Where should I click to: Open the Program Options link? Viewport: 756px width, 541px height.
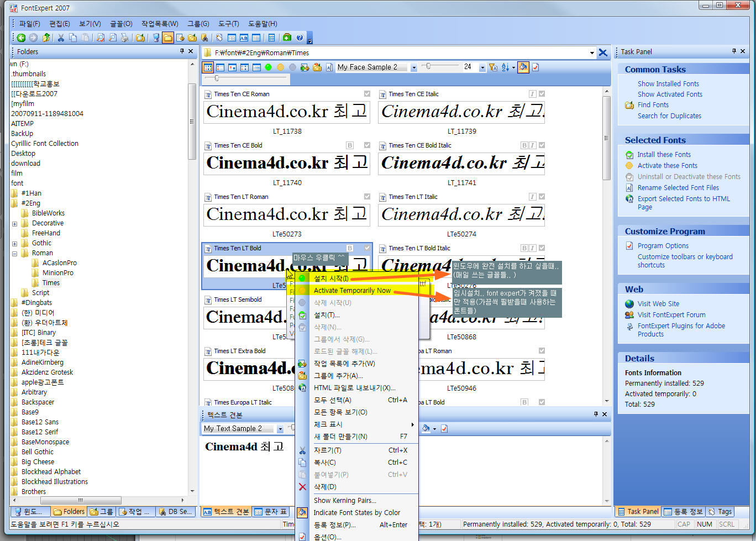click(x=663, y=246)
